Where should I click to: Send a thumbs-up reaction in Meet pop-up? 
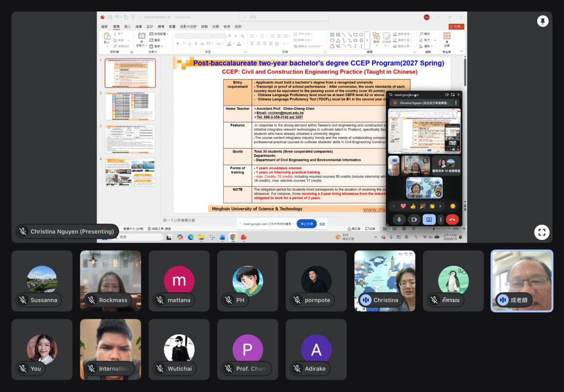(x=413, y=206)
